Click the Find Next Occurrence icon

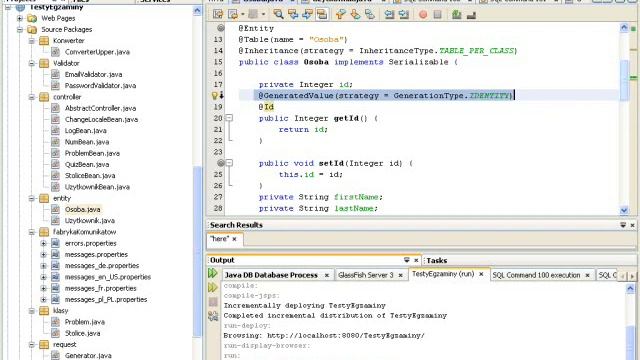[x=307, y=15]
